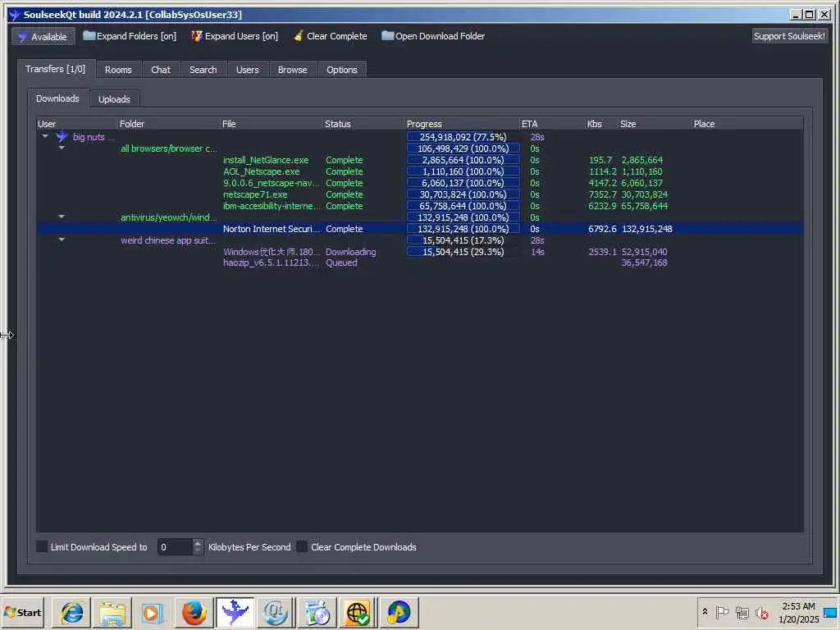Select netscape71.exe file row
This screenshot has width=840, height=630.
click(x=419, y=194)
